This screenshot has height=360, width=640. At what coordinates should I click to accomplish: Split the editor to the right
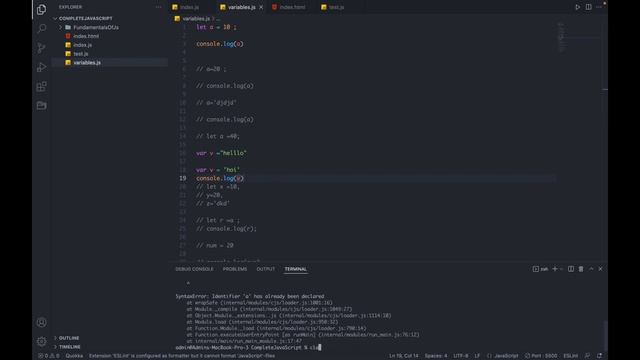(588, 7)
